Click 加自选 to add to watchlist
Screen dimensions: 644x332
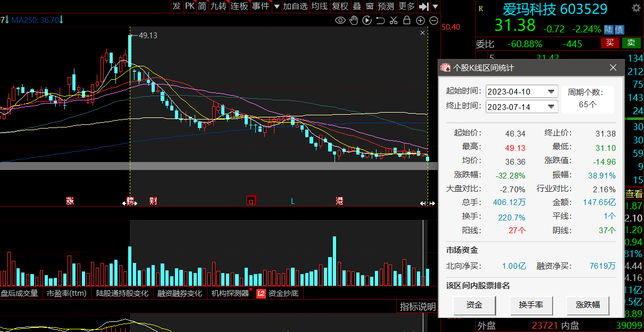(295, 6)
